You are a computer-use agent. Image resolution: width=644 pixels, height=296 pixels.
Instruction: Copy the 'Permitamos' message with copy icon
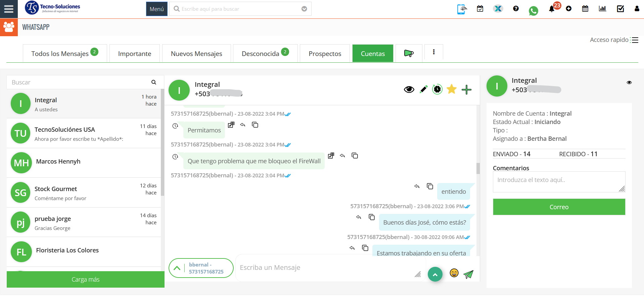point(255,125)
